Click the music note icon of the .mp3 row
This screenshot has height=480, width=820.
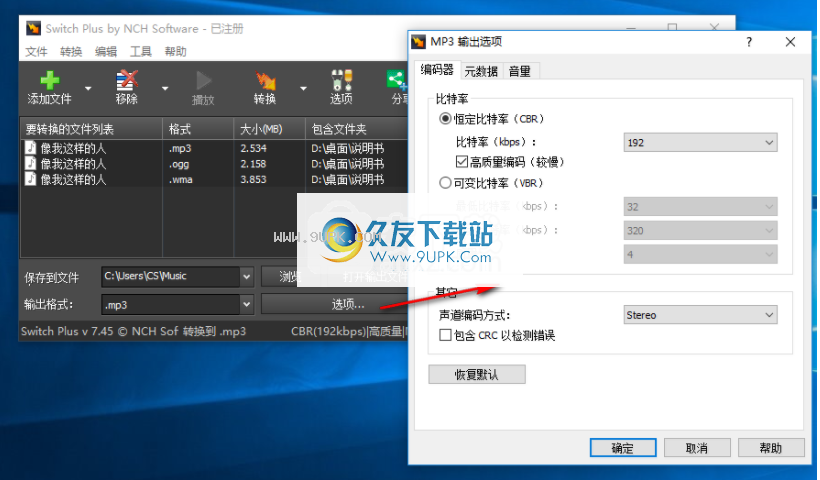click(31, 148)
